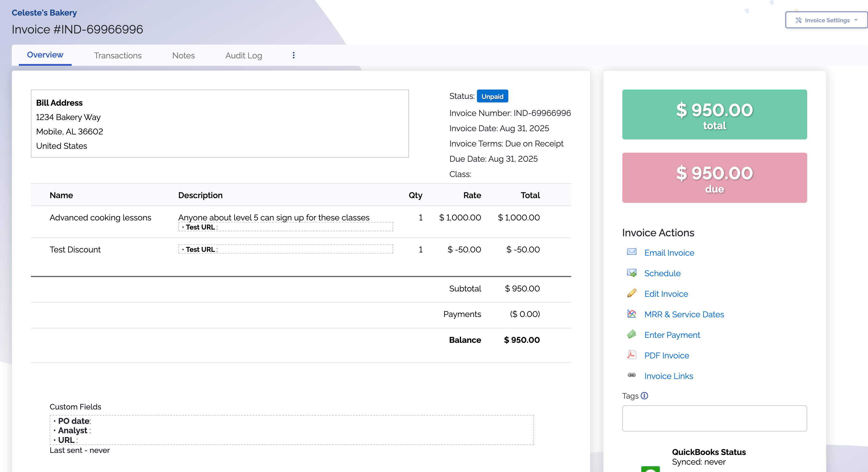Click the Schedule link
Screen dimensions: 868x472
662,273
